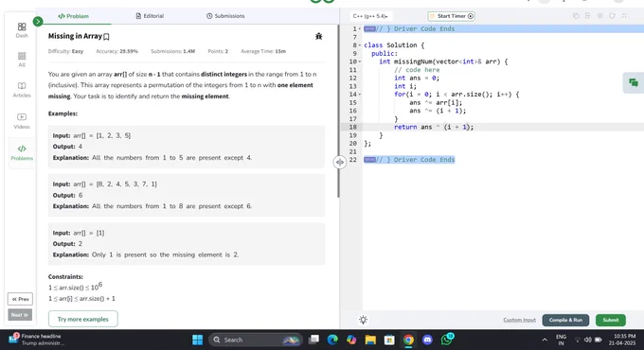Open the volume control in system tray

pyautogui.click(x=588, y=340)
